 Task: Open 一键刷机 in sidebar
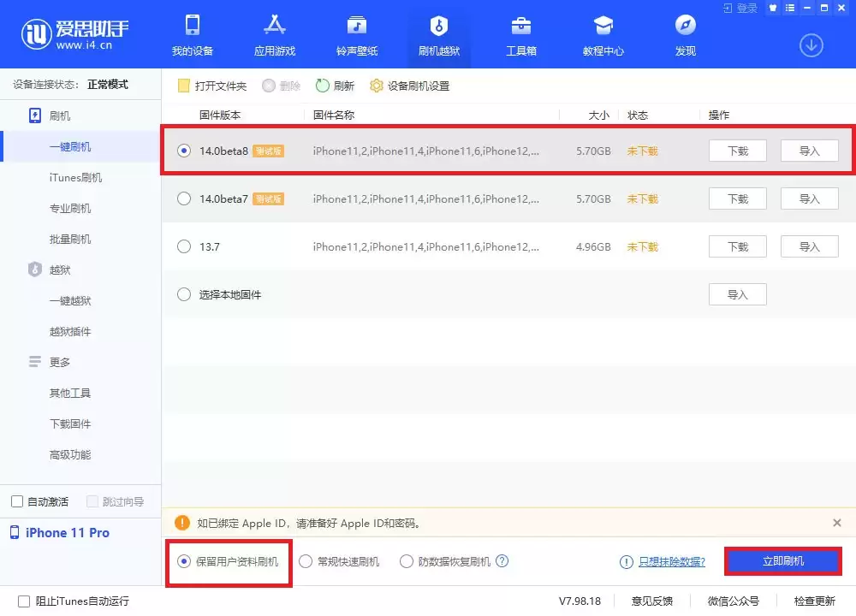tap(70, 147)
